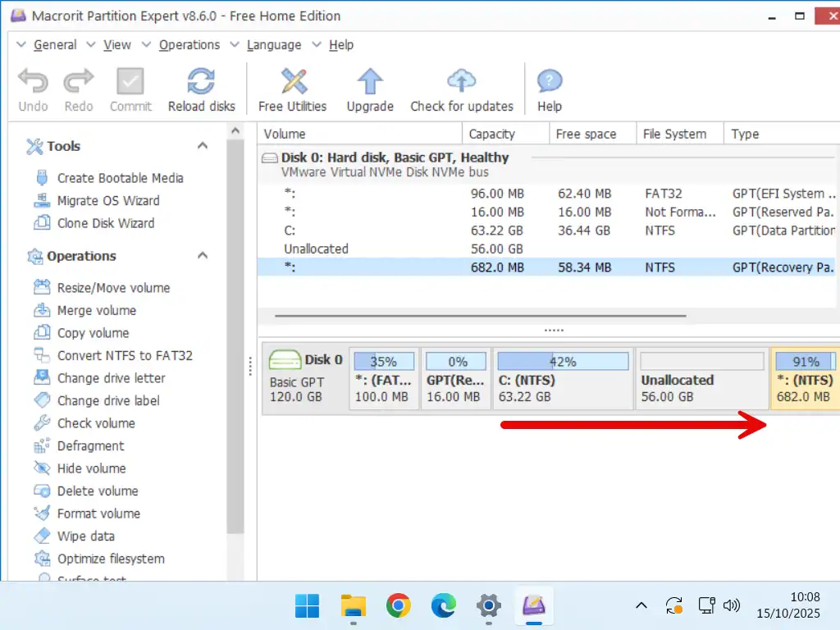
Task: Click the Reload disks toolbar icon
Action: tap(201, 82)
